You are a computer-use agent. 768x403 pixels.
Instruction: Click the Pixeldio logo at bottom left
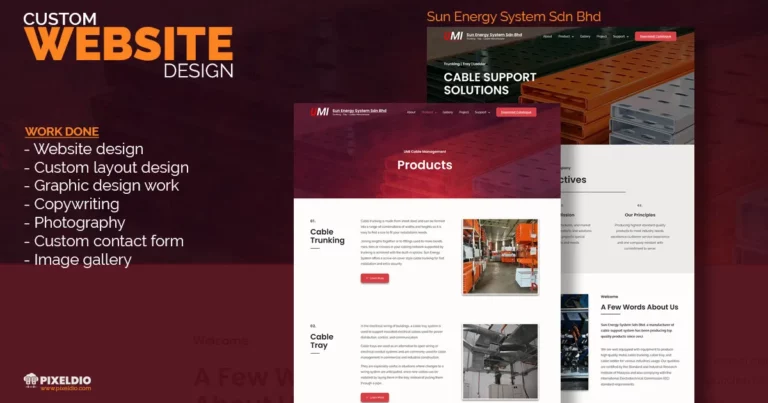[57, 382]
